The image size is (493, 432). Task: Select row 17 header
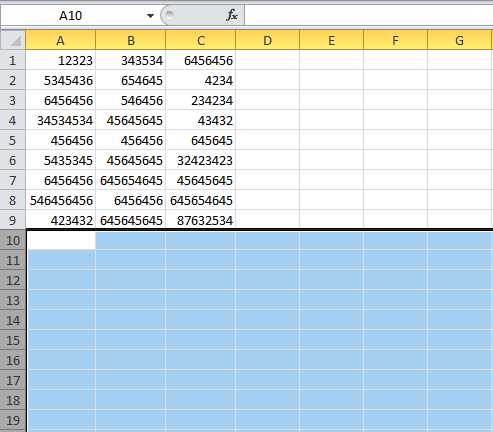click(13, 380)
